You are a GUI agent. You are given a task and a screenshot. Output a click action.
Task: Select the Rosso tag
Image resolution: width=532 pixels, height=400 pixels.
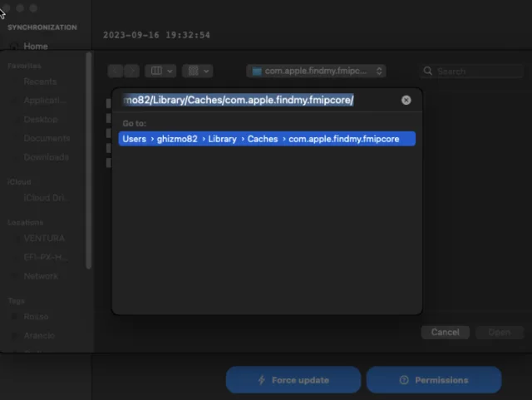tap(36, 317)
